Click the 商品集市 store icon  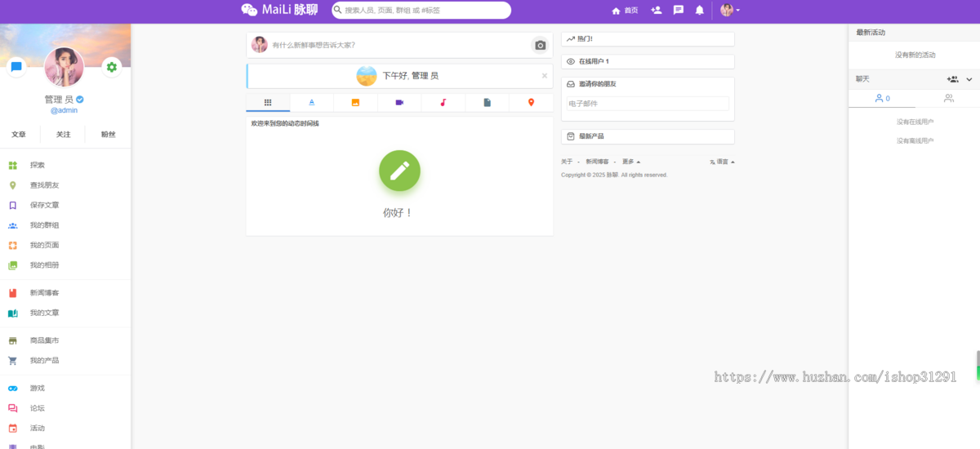point(12,340)
